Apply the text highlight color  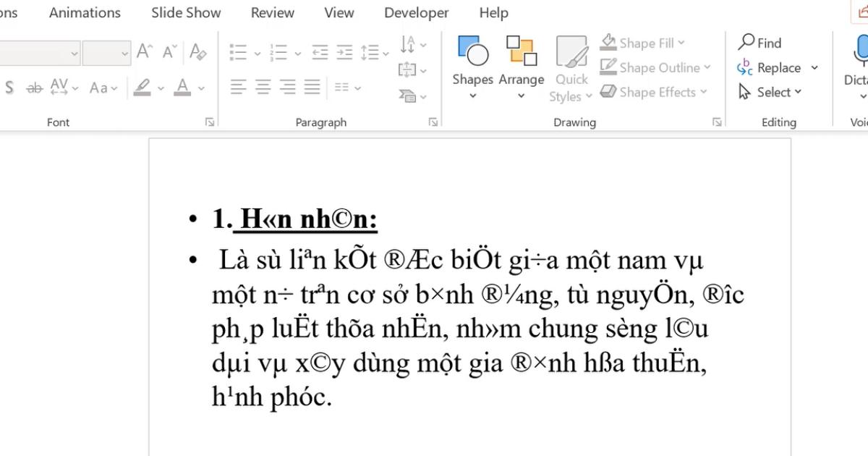[x=142, y=88]
